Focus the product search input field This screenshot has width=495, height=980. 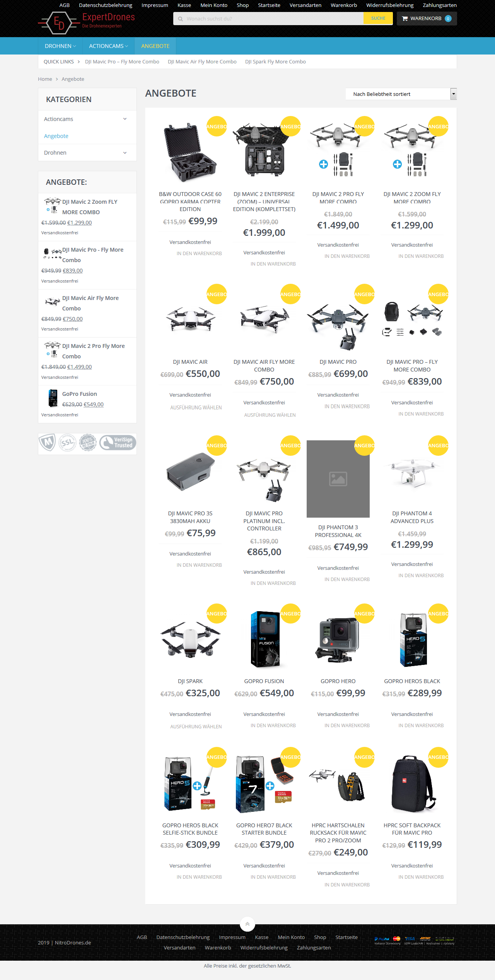tap(268, 19)
